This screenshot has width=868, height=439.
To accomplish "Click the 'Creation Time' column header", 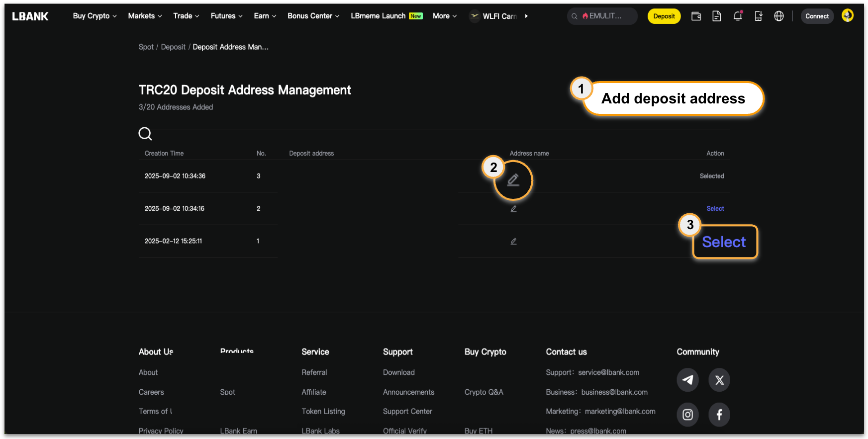I will [164, 154].
